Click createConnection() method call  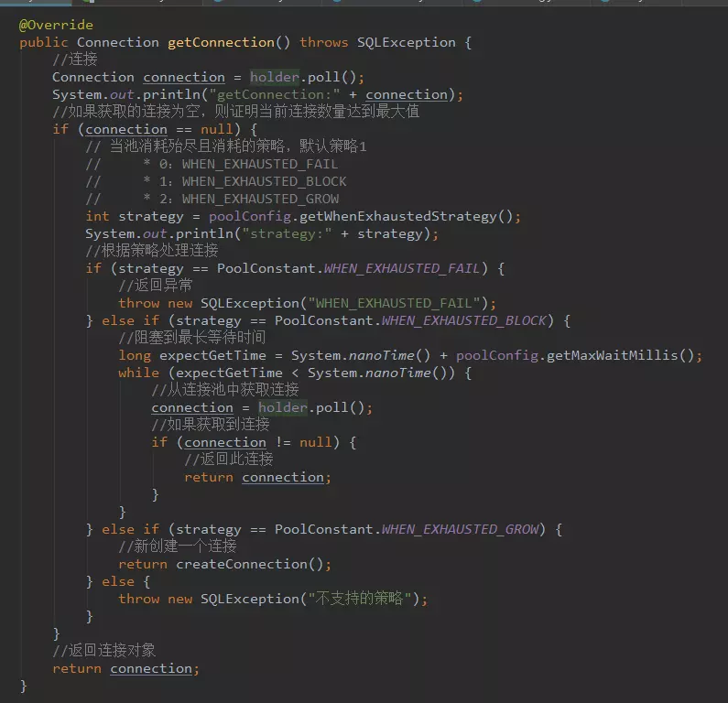tap(250, 564)
